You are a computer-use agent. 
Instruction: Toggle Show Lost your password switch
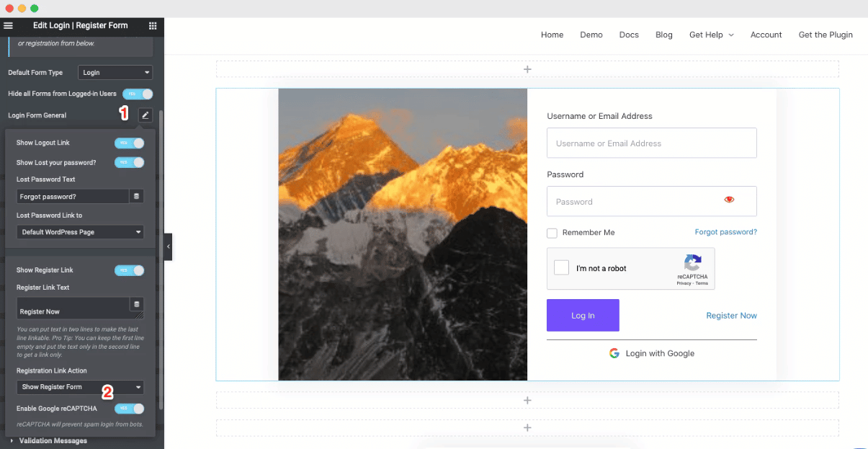click(130, 162)
